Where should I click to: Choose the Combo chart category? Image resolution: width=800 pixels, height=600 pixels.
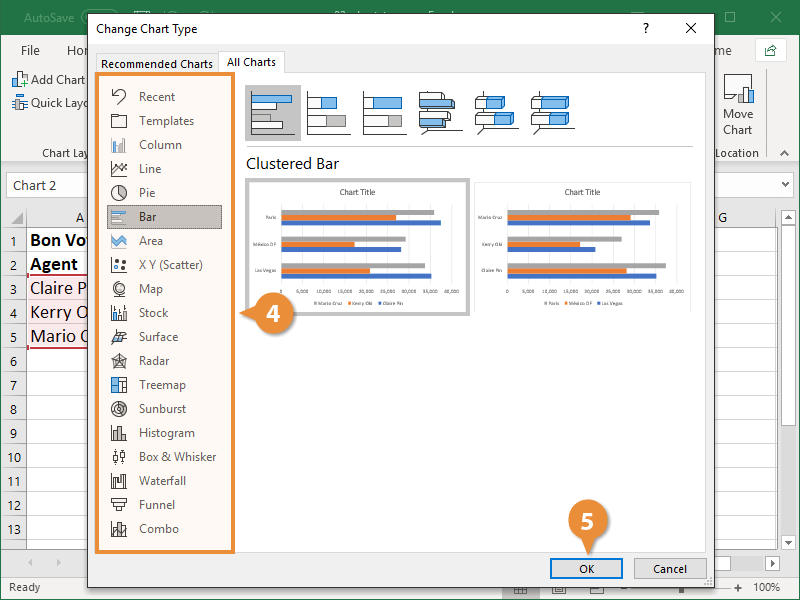164,529
